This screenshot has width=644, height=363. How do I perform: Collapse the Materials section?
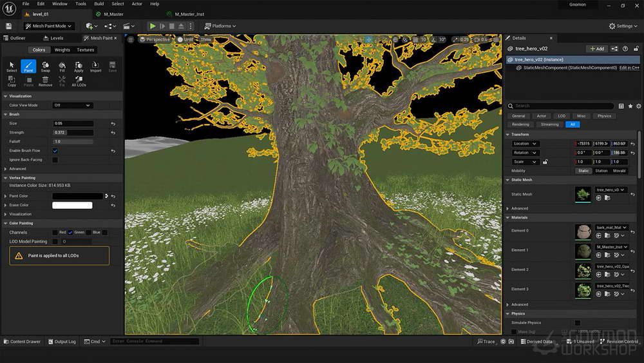[507, 217]
